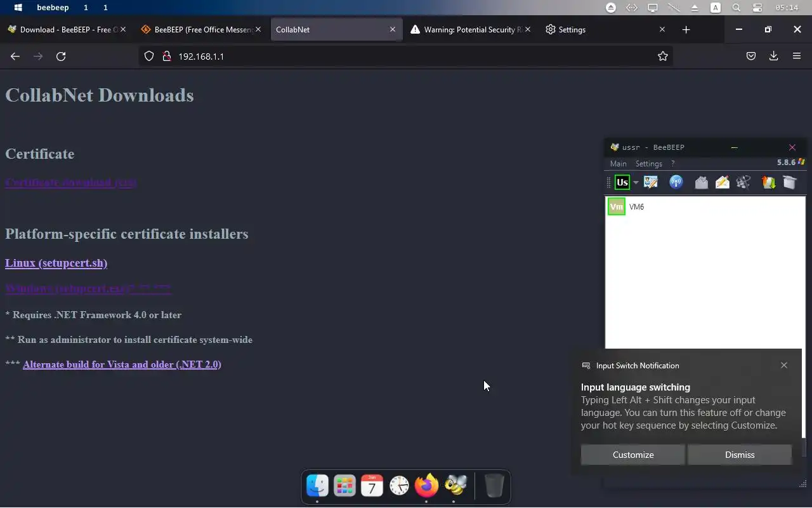Focus the address bar showing 192.168.1.1
812x508 pixels.
tap(406, 57)
